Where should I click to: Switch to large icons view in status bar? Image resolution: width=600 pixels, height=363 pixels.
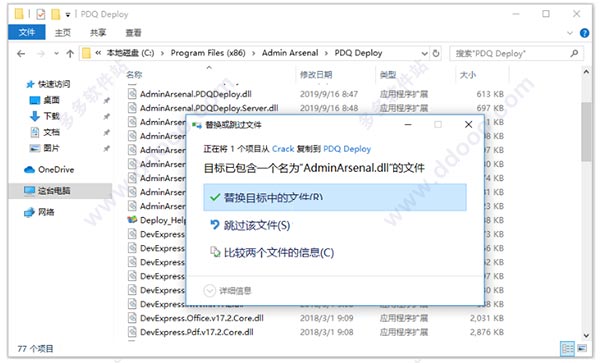tap(582, 348)
